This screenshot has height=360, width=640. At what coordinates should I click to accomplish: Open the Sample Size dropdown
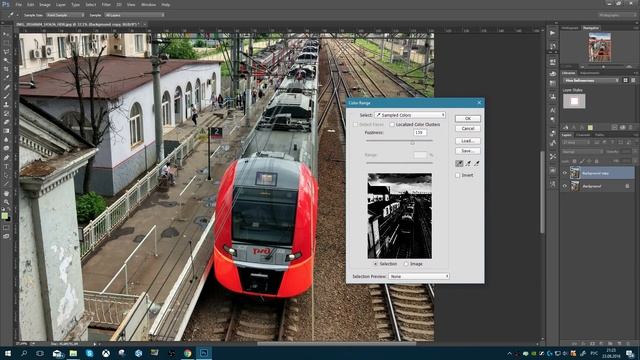click(x=65, y=15)
